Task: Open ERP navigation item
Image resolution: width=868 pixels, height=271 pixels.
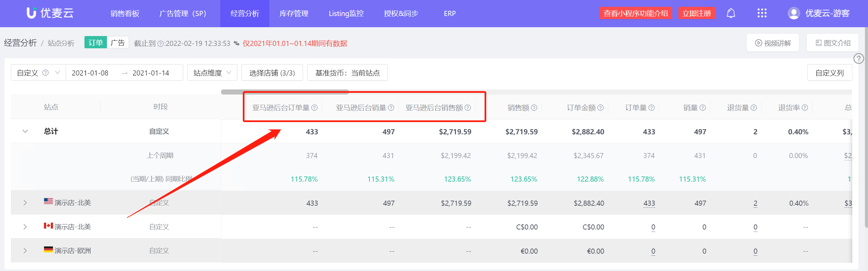Action: click(x=449, y=14)
